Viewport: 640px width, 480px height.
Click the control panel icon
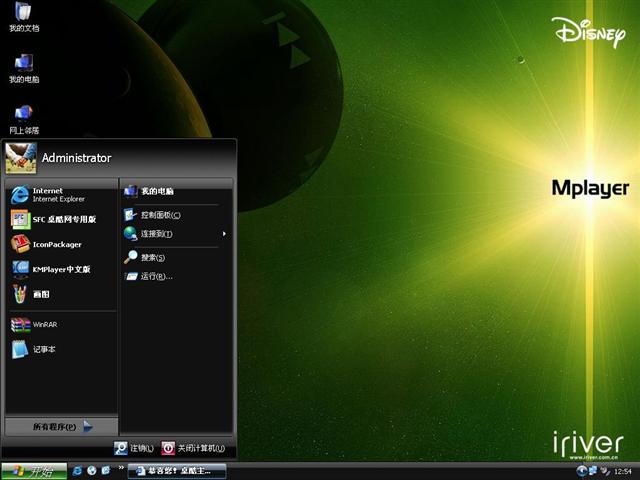(x=131, y=215)
